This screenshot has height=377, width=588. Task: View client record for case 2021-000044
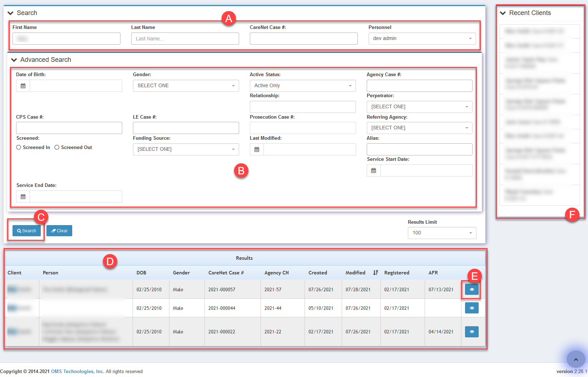pyautogui.click(x=472, y=308)
